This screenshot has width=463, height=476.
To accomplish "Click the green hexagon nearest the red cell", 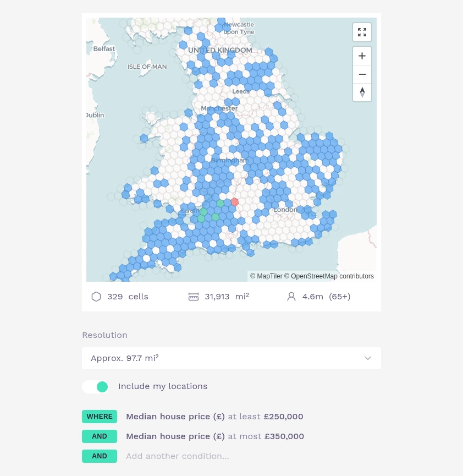I will coord(221,203).
